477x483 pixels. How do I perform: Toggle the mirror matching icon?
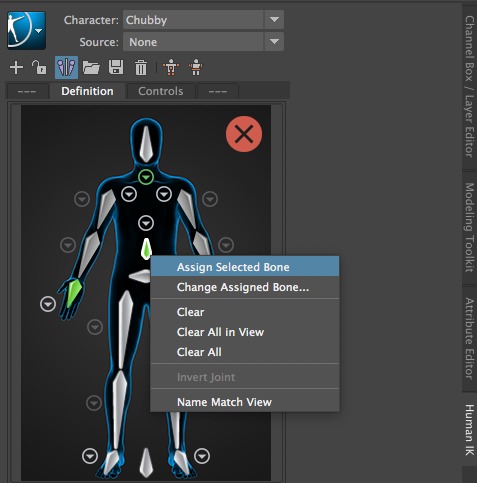coord(66,67)
